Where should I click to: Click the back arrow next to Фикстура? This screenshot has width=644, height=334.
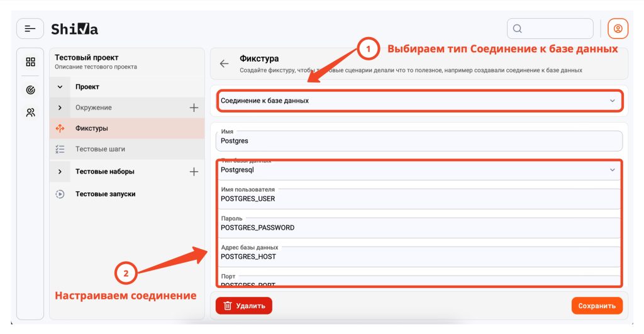click(224, 64)
